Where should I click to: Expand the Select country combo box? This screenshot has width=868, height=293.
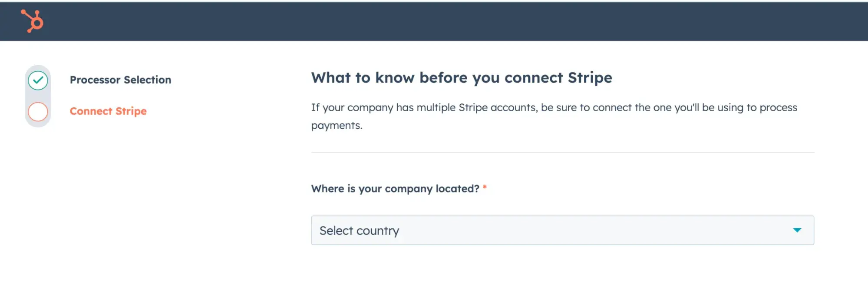(562, 230)
